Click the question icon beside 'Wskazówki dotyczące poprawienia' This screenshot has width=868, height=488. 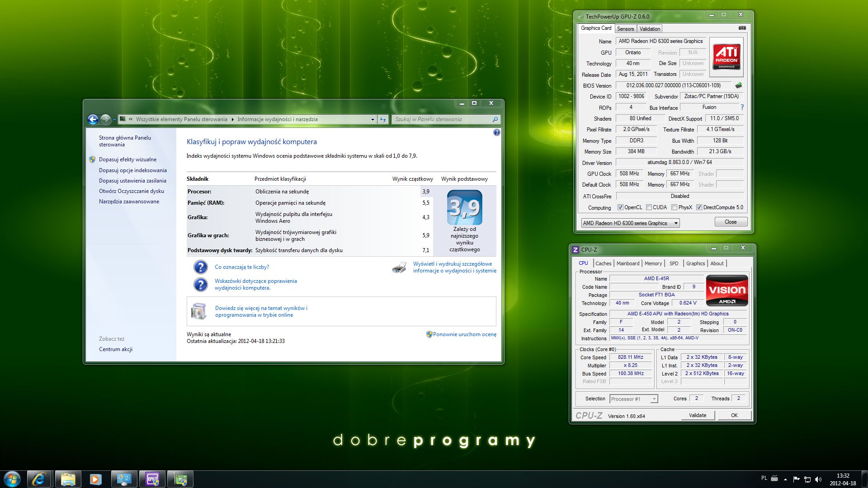point(200,285)
